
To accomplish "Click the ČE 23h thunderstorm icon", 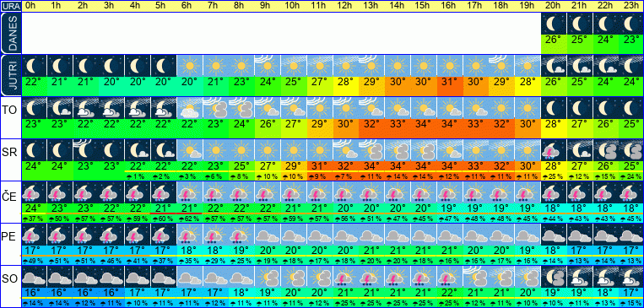I will coord(630,192).
